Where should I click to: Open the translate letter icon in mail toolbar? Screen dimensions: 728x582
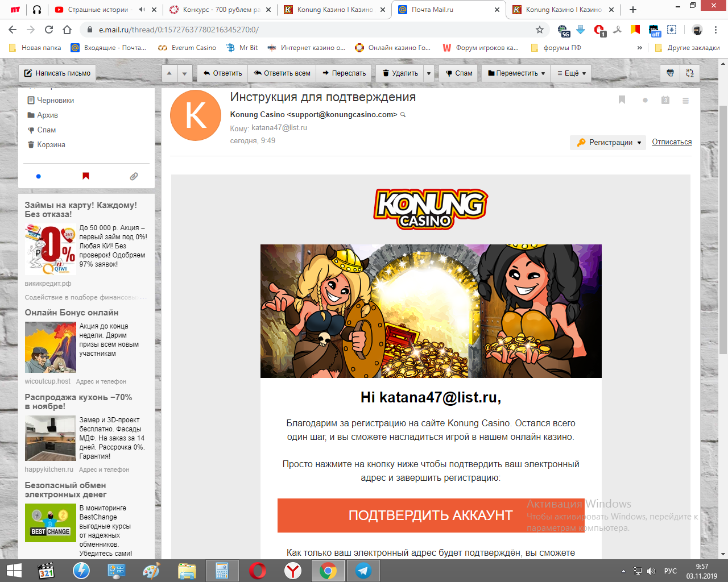[690, 73]
